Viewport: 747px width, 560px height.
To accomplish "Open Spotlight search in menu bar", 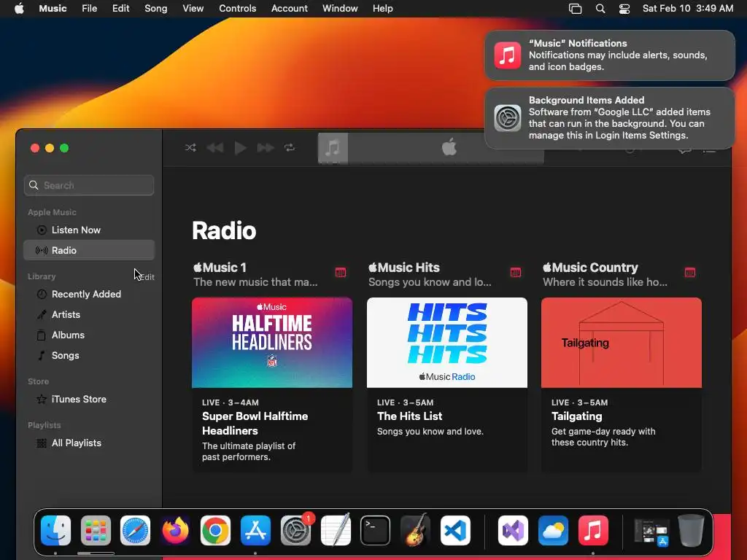I will click(x=600, y=9).
